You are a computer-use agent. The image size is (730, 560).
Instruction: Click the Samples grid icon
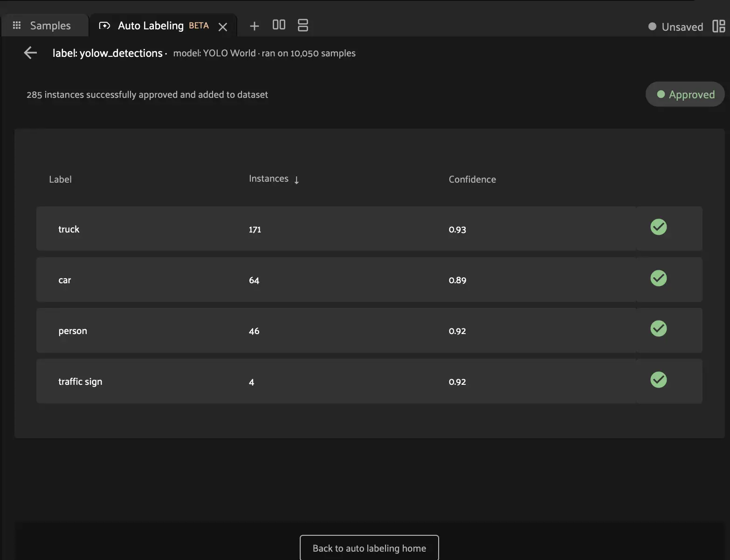click(17, 26)
